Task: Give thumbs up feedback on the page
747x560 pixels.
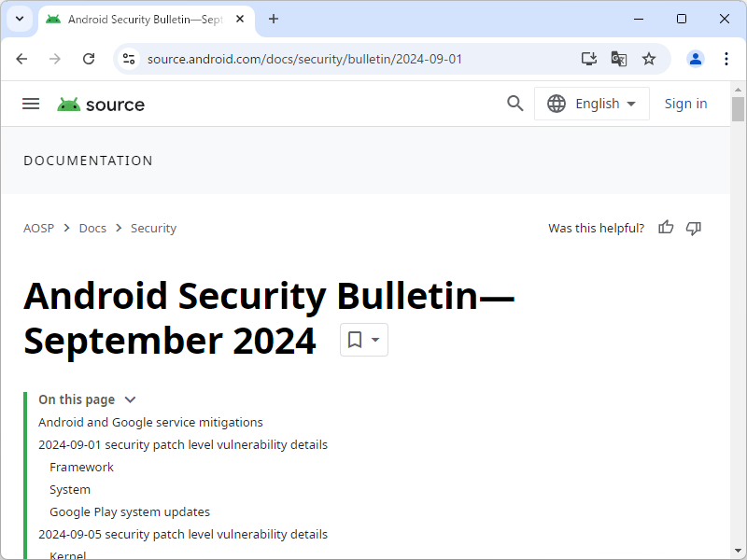Action: click(x=665, y=228)
